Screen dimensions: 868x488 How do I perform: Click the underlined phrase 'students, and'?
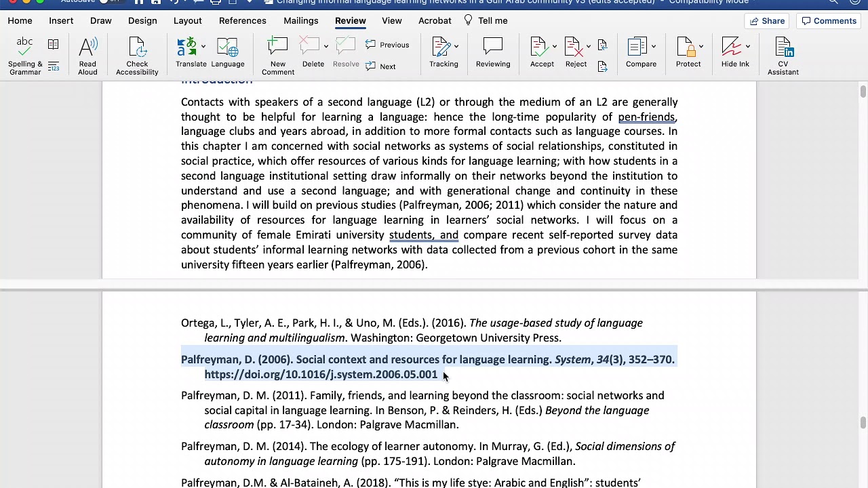pyautogui.click(x=424, y=235)
